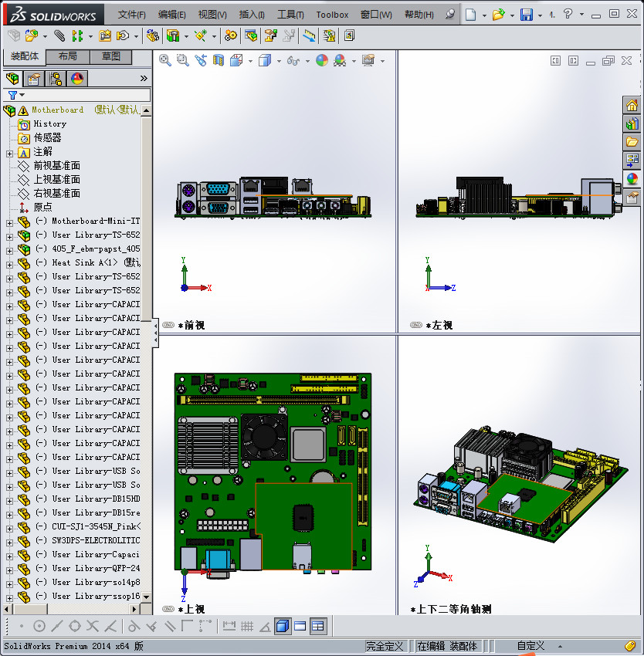Click the Hide/Show Items glasses icon
The width and height of the screenshot is (644, 656).
[x=293, y=61]
